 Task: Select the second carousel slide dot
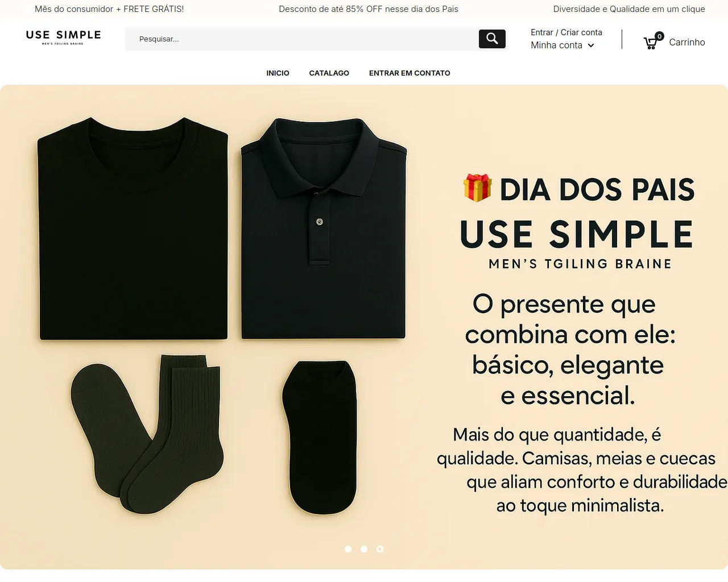(x=364, y=549)
